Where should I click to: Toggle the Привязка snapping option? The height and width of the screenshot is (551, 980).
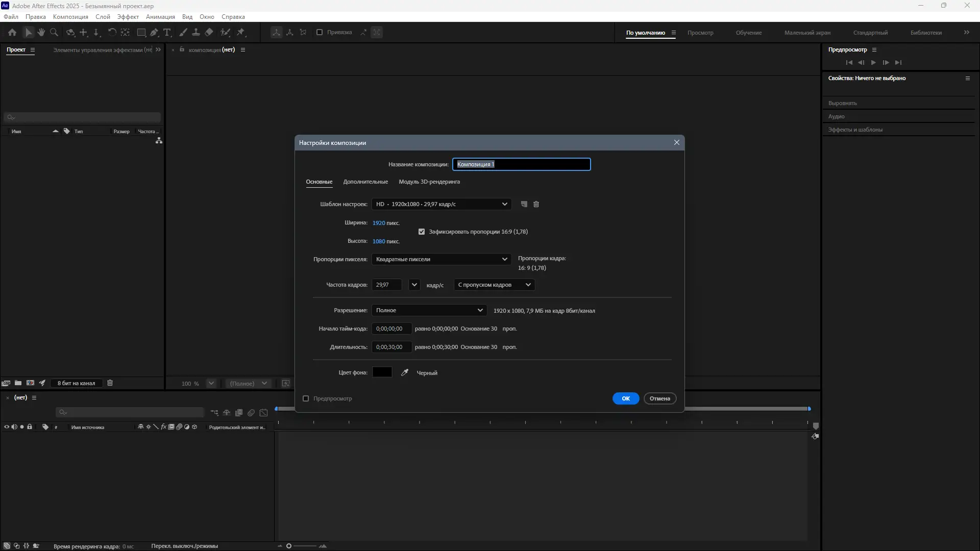320,32
